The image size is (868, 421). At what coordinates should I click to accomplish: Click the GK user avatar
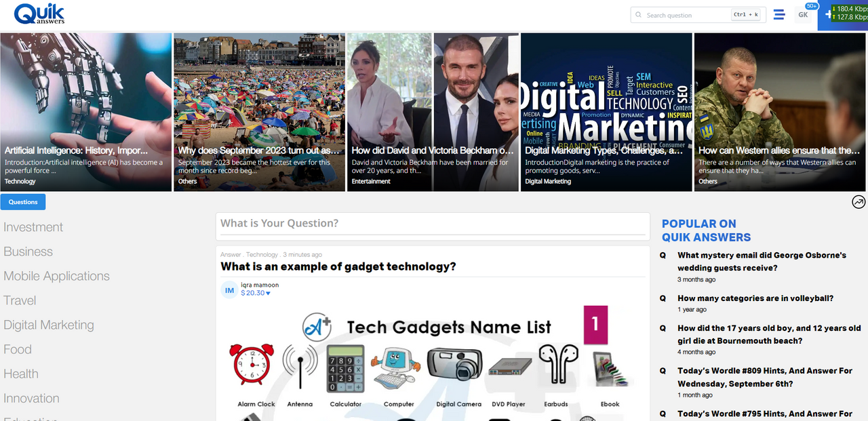coord(803,15)
